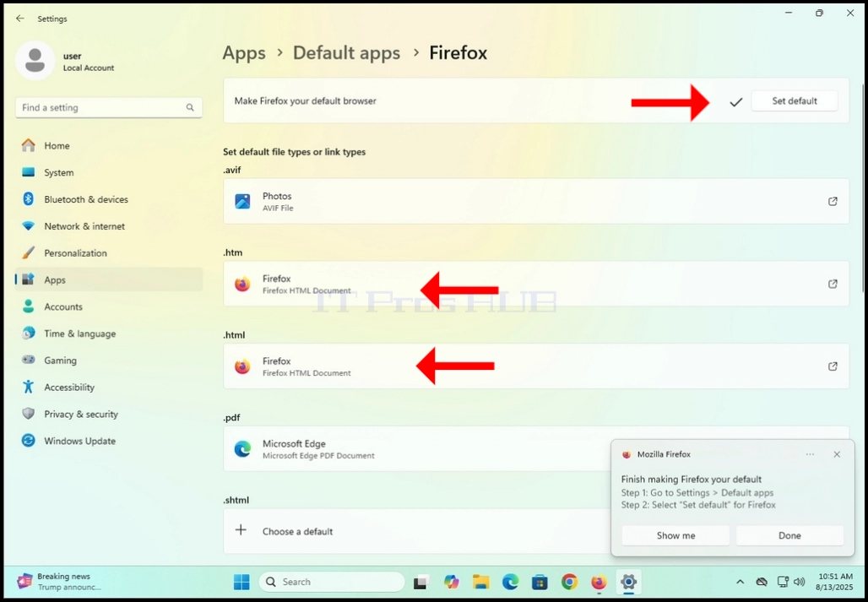
Task: Go back using the Settings back arrow
Action: click(20, 19)
